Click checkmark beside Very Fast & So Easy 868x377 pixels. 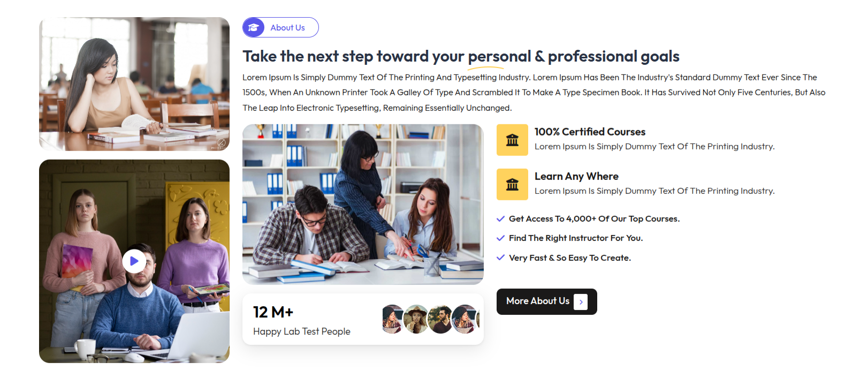501,258
